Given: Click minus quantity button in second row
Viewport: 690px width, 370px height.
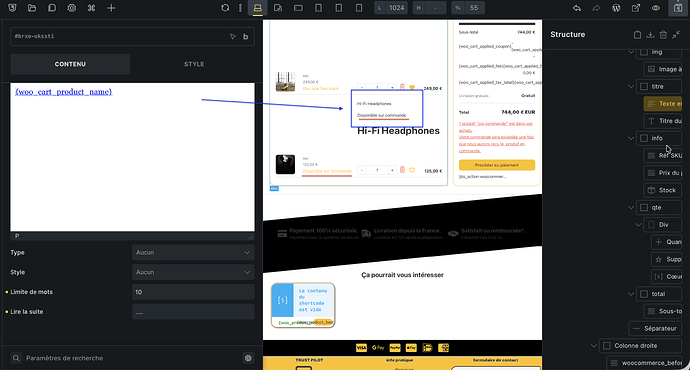Looking at the screenshot, I should click(362, 170).
